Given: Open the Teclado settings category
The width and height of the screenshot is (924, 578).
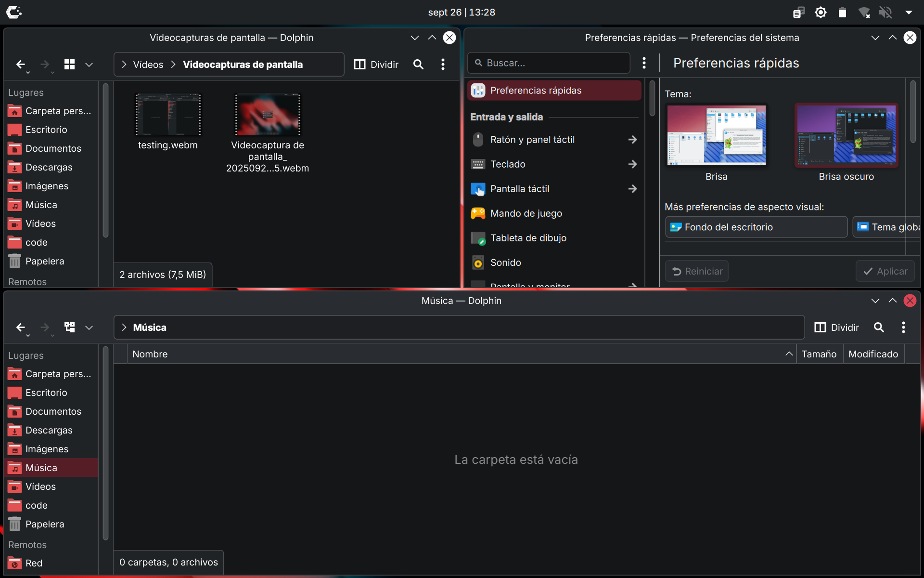Looking at the screenshot, I should point(554,164).
